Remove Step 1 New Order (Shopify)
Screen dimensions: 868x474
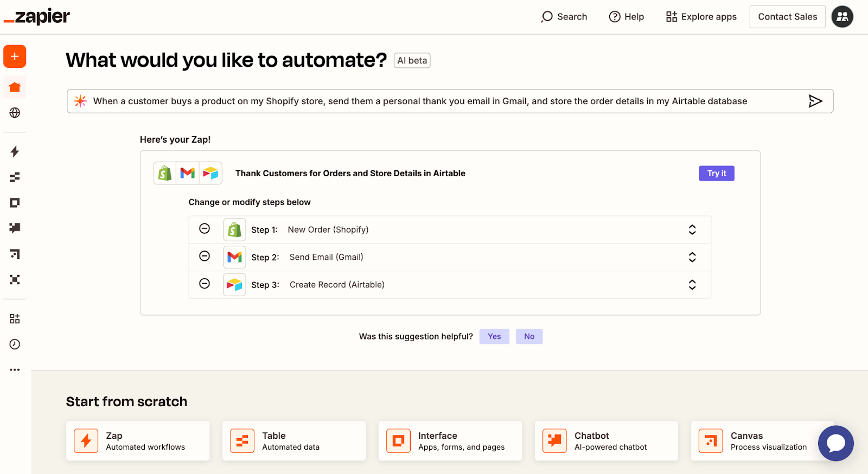(x=205, y=229)
